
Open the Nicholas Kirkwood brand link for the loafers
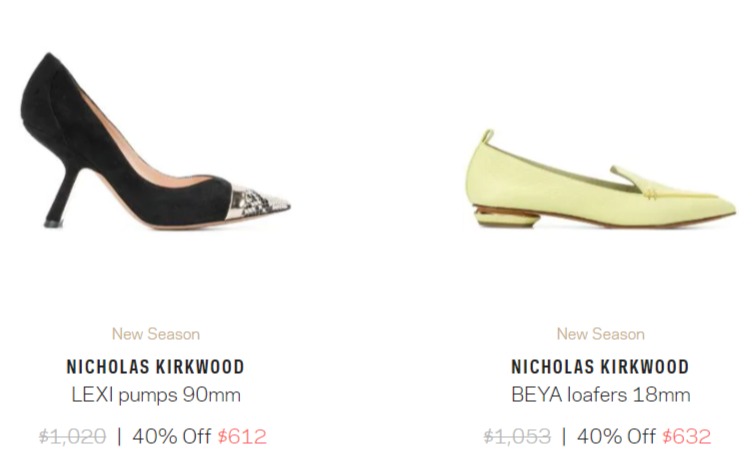tap(600, 367)
